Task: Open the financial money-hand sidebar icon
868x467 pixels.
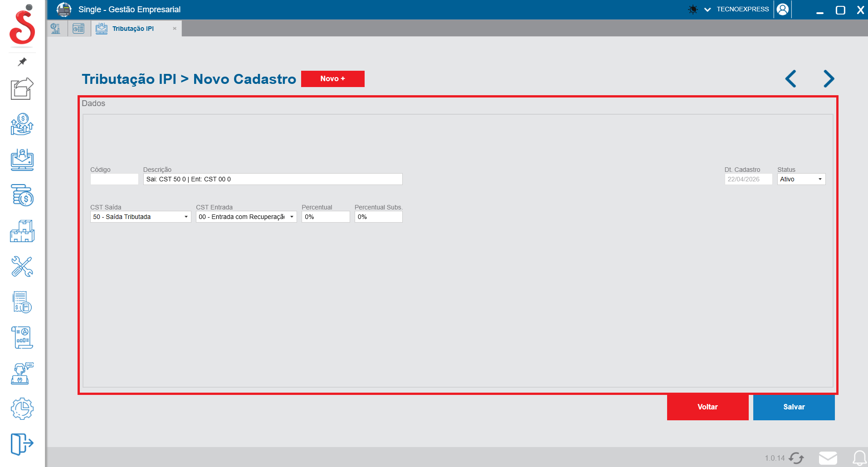Action: point(22,124)
